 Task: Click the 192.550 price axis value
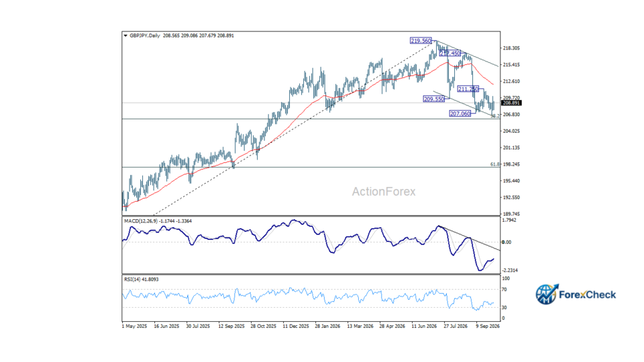point(511,197)
